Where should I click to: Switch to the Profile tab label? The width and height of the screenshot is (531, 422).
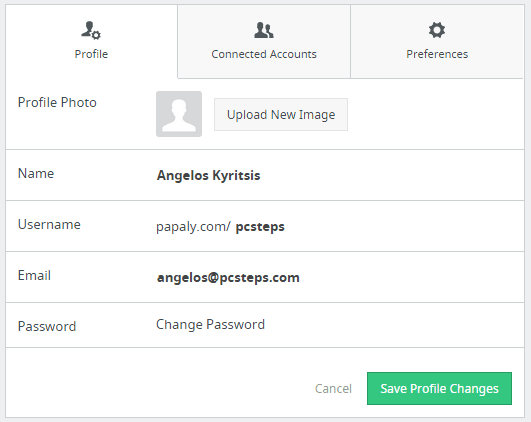click(91, 54)
